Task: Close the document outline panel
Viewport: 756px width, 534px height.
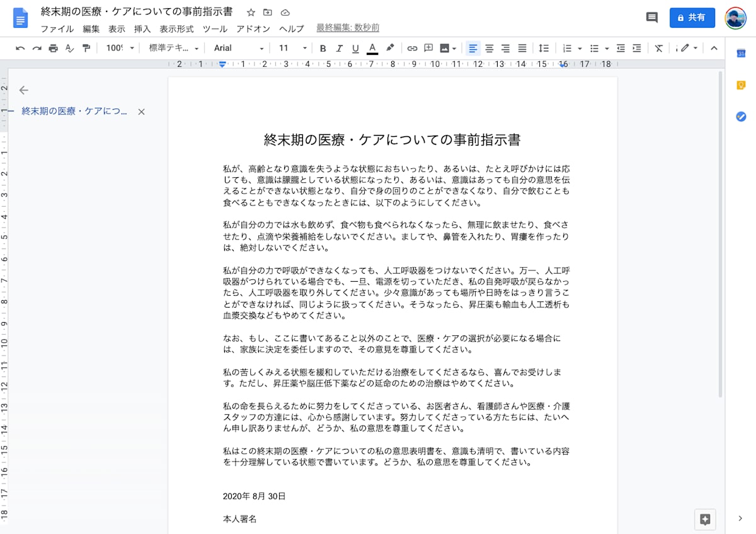Action: pyautogui.click(x=141, y=112)
